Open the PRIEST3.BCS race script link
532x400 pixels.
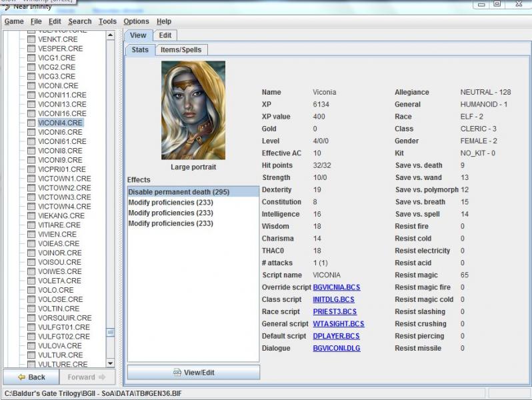(335, 312)
